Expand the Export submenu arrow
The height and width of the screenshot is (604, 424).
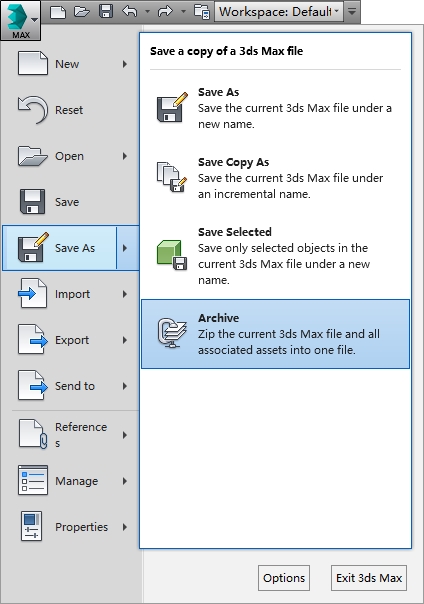pyautogui.click(x=125, y=340)
